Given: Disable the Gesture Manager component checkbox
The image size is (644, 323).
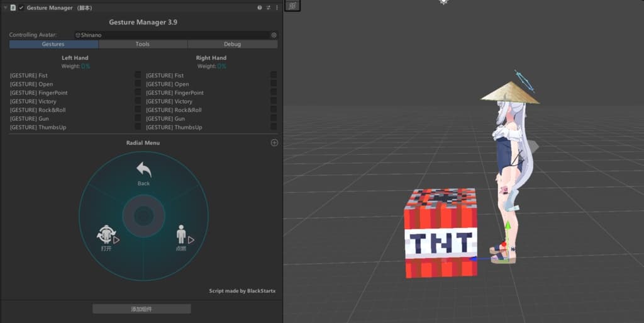Looking at the screenshot, I should tap(21, 8).
